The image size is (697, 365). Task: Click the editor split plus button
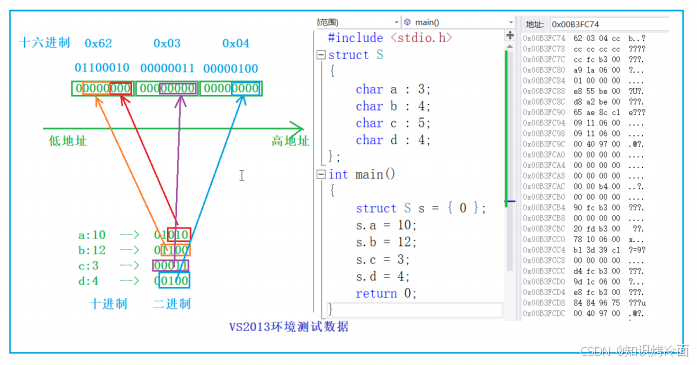pos(510,35)
